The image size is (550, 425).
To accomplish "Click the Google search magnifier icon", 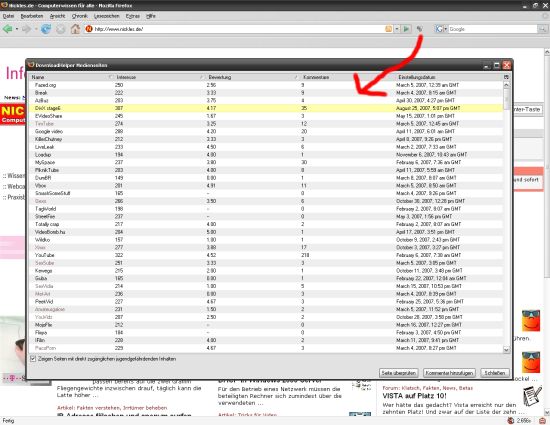I will coord(542,29).
